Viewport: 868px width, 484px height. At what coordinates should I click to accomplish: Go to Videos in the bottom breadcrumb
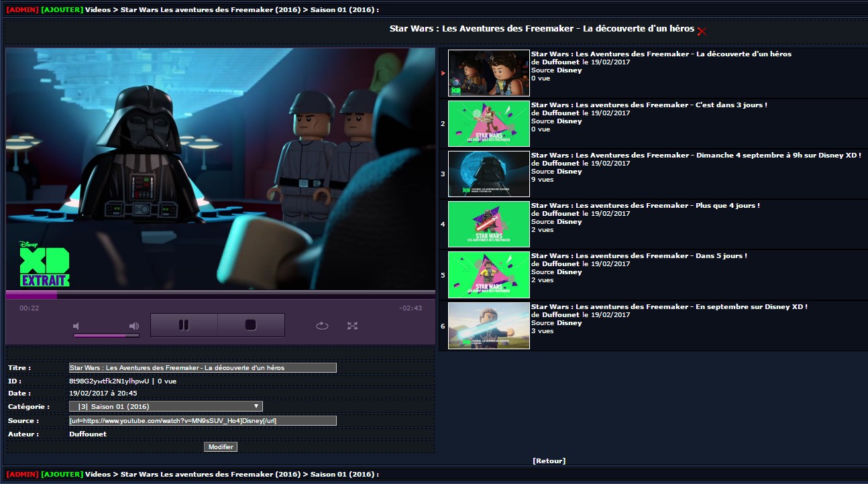click(98, 474)
